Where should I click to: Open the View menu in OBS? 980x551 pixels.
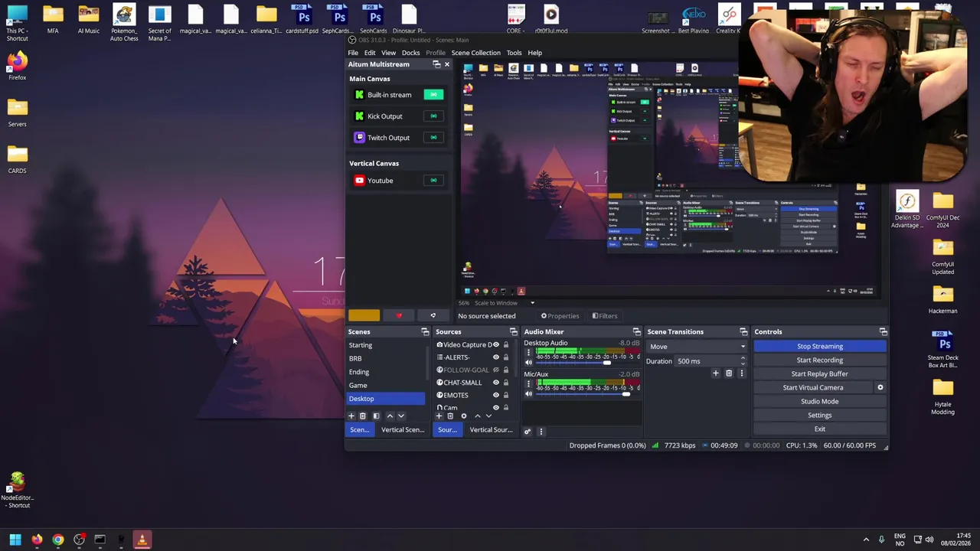pyautogui.click(x=388, y=53)
